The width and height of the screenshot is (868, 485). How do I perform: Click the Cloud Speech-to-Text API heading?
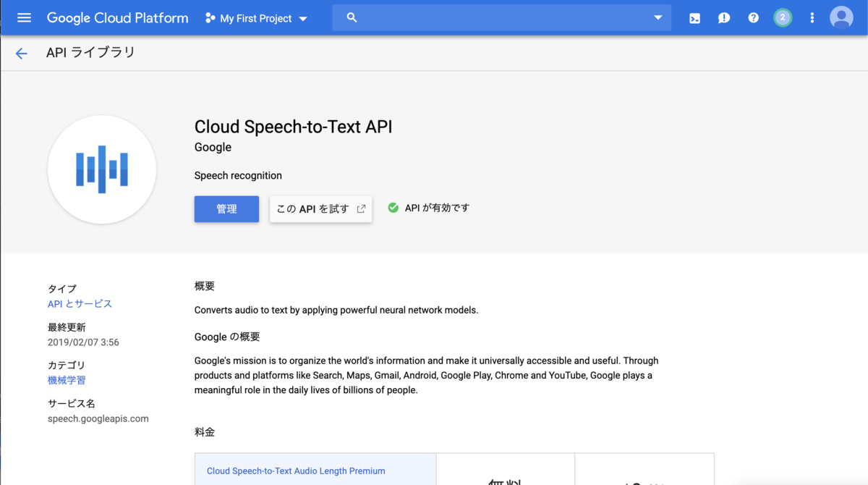tap(294, 127)
